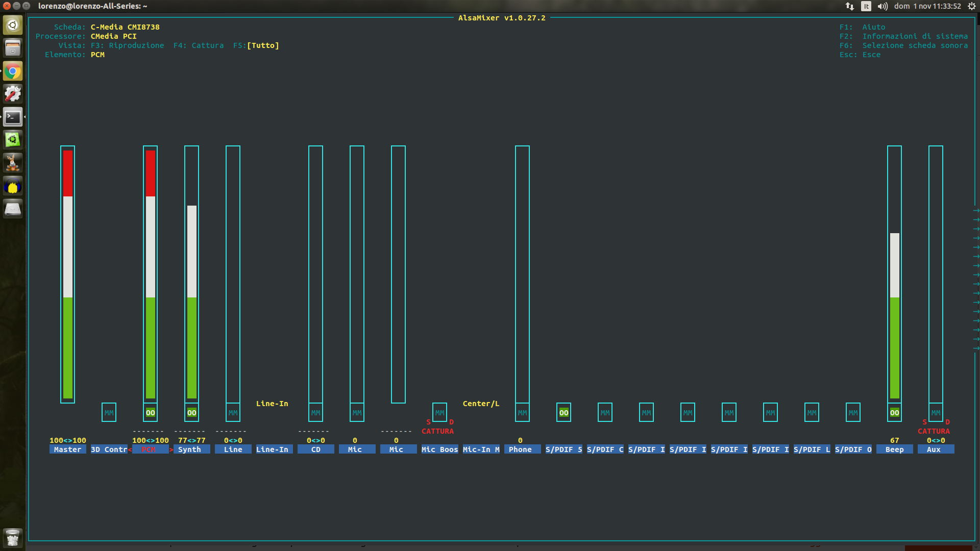Switch to F4 Cattura view

199,45
